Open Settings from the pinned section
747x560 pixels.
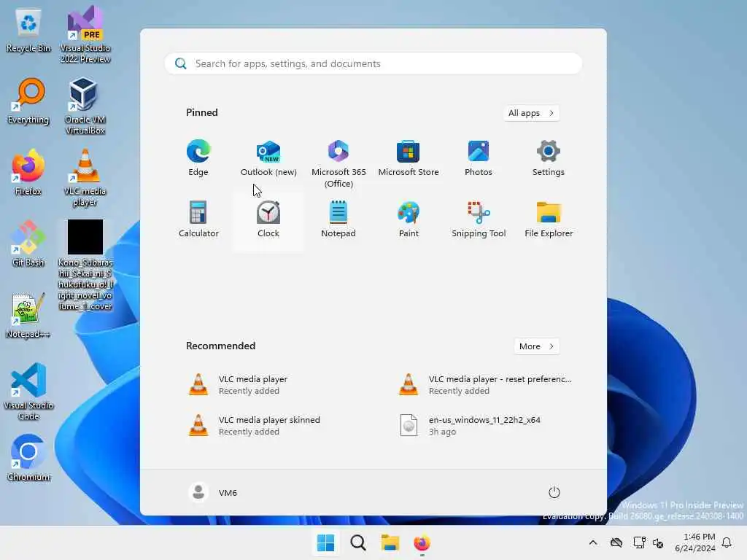point(549,158)
